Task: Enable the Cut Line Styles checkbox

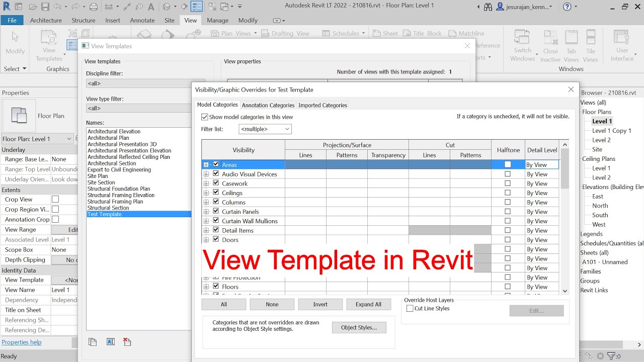Action: (x=410, y=308)
